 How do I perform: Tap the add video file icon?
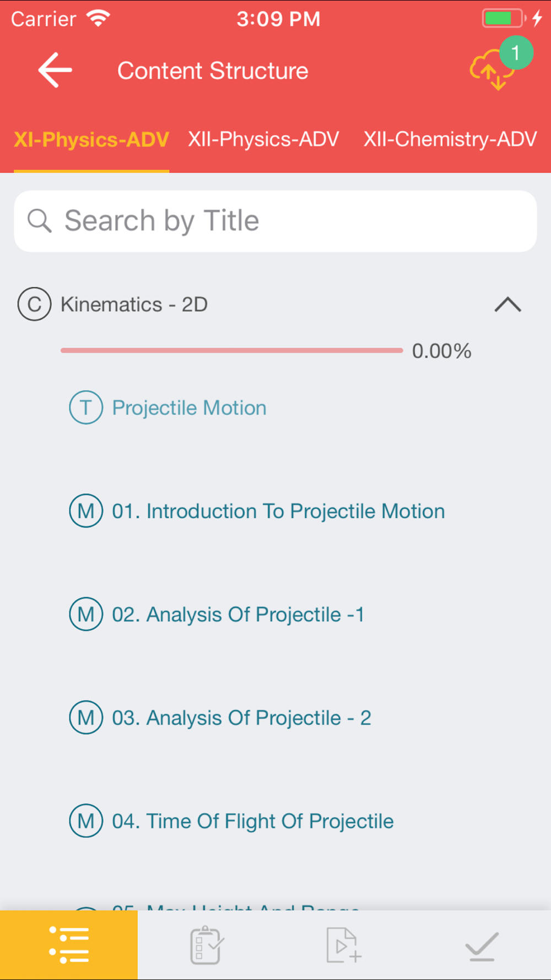coord(343,945)
